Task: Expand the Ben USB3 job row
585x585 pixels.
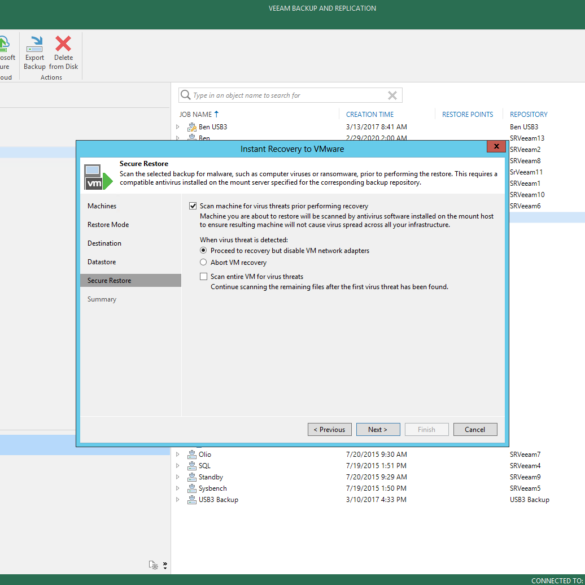Action: point(178,127)
